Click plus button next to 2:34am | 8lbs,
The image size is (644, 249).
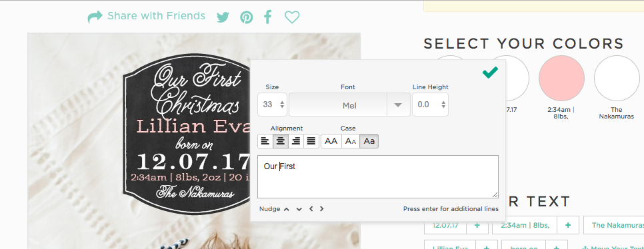(568, 225)
